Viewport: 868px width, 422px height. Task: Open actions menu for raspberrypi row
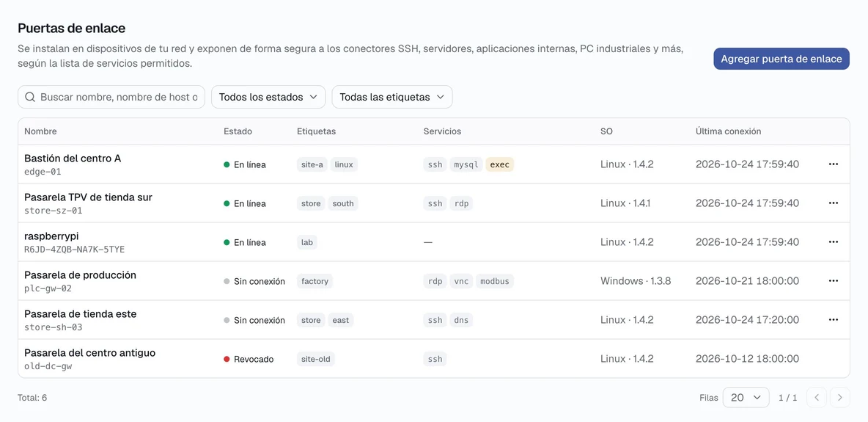pyautogui.click(x=833, y=241)
